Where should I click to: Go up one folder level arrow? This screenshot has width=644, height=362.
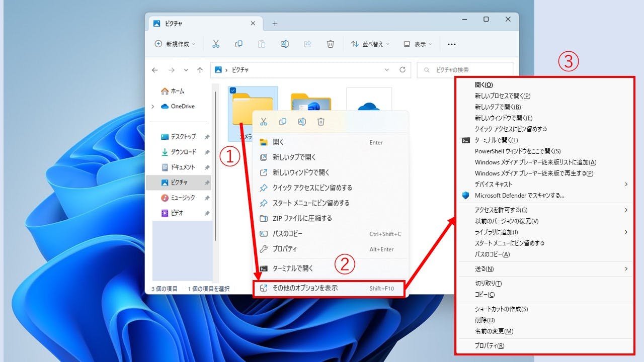(200, 70)
